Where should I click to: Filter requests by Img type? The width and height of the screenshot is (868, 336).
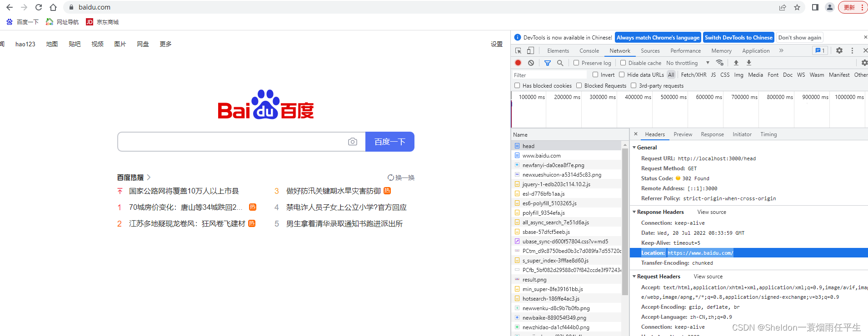coord(738,75)
